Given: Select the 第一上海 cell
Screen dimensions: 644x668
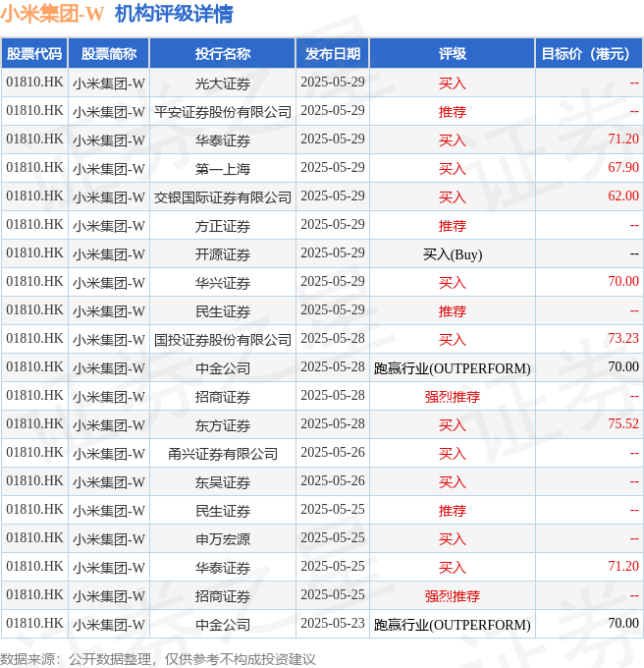Looking at the screenshot, I should point(223,169).
